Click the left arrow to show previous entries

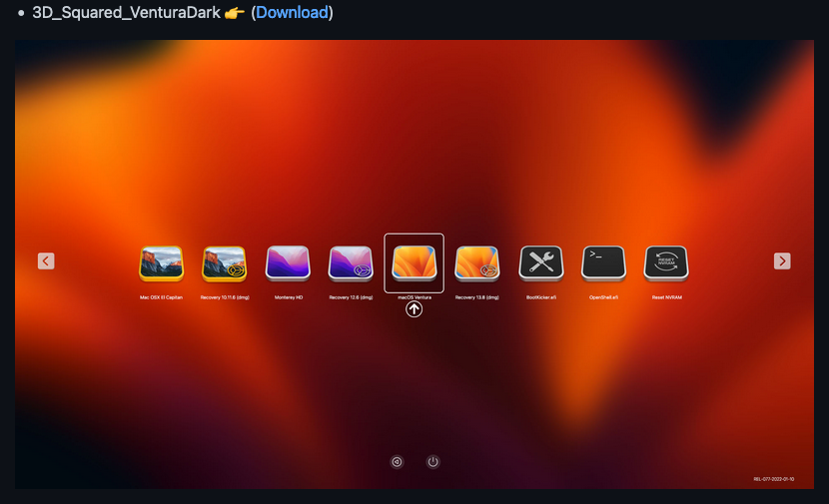point(46,260)
